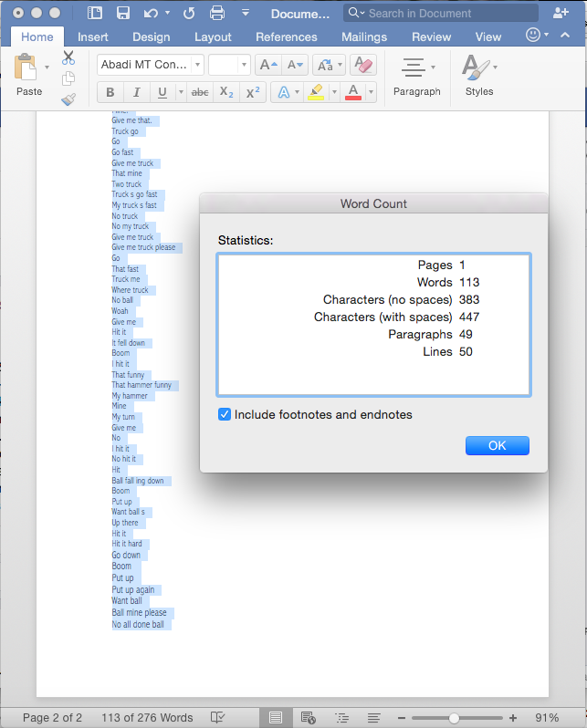Screen dimensions: 587x728
Task: Open the spelling check book icon in status bar
Action: 217,717
